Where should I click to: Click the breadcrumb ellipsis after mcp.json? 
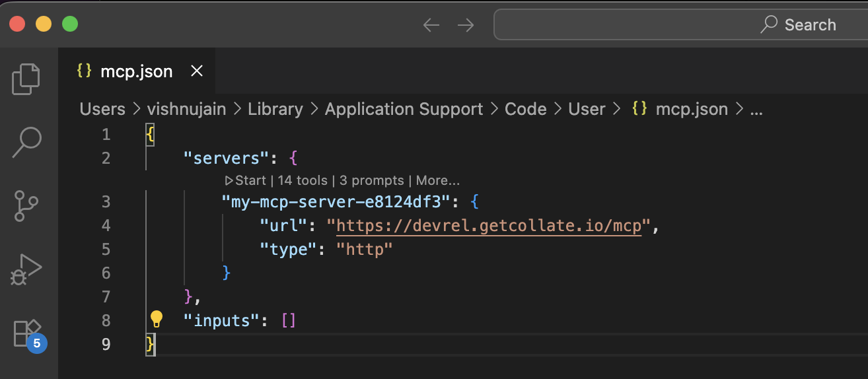tap(756, 110)
